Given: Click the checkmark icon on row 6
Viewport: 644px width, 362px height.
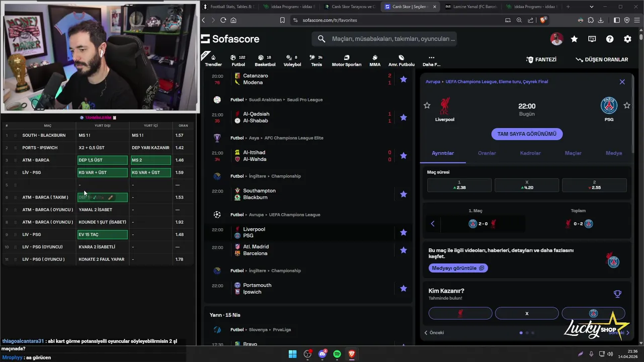Looking at the screenshot, I should [94, 198].
